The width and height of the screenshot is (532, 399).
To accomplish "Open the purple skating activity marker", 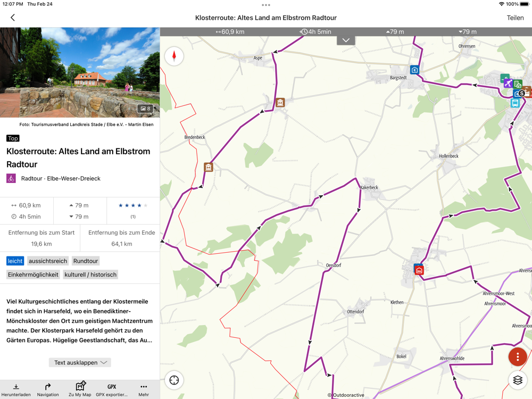I will point(508,83).
